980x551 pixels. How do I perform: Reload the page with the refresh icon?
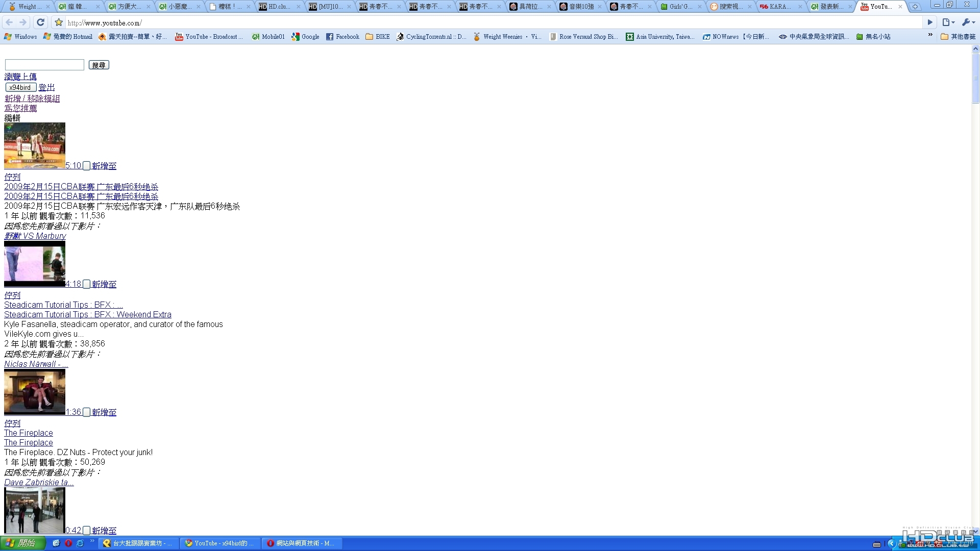(x=41, y=22)
